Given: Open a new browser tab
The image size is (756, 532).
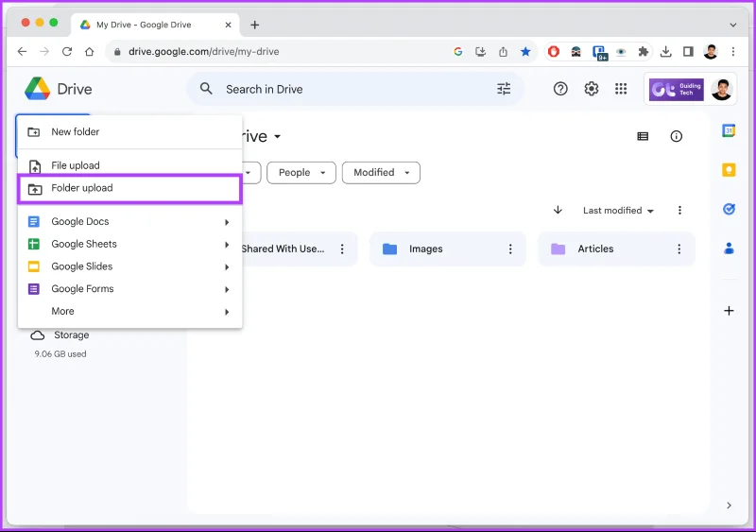Looking at the screenshot, I should tap(254, 25).
